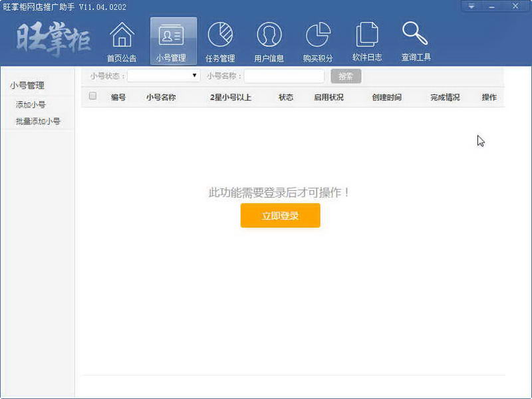Open the 软件日志 documents icon
Screen dimensions: 532x399
point(367,41)
